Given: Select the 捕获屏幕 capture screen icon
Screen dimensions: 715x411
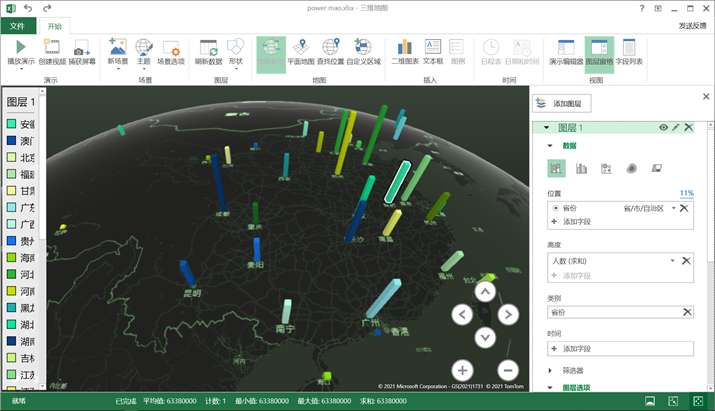Looking at the screenshot, I should coord(82,47).
